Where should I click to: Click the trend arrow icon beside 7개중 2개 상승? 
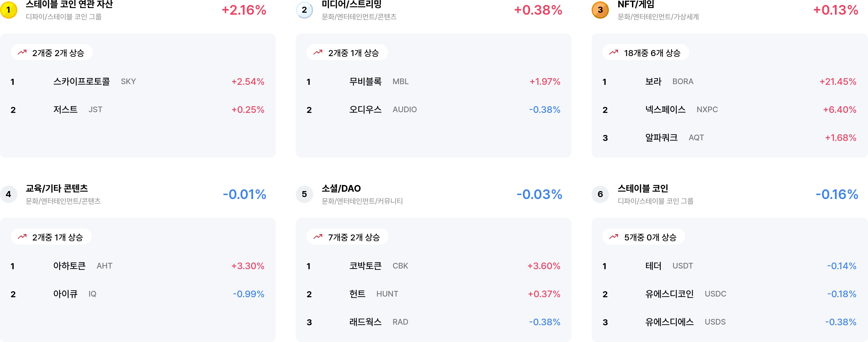coord(318,237)
